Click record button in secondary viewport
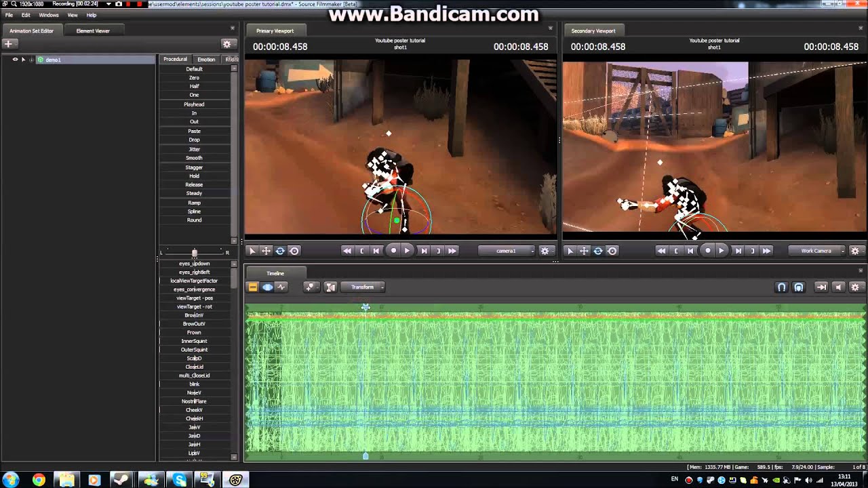 pos(708,251)
